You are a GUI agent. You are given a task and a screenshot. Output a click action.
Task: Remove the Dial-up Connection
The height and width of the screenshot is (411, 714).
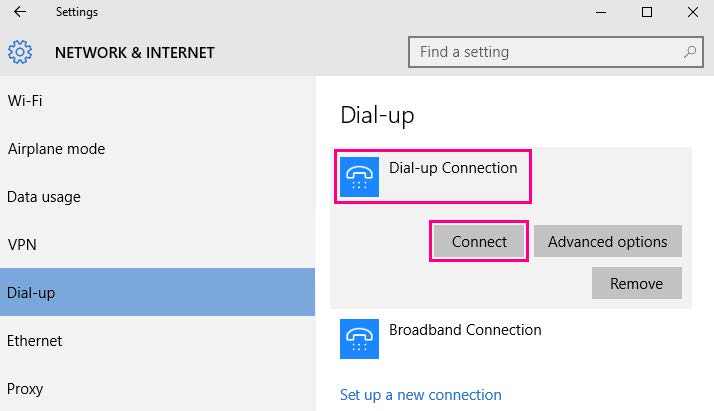coord(637,284)
